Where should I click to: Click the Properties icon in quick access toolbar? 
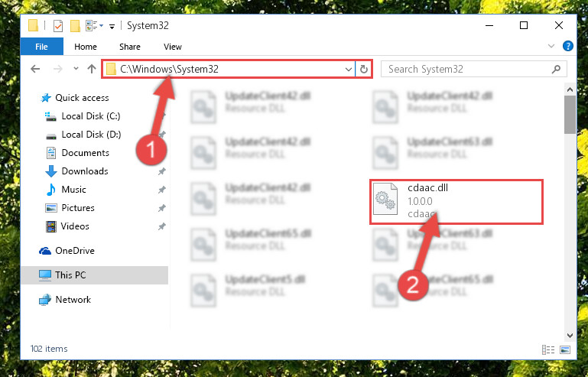58,26
